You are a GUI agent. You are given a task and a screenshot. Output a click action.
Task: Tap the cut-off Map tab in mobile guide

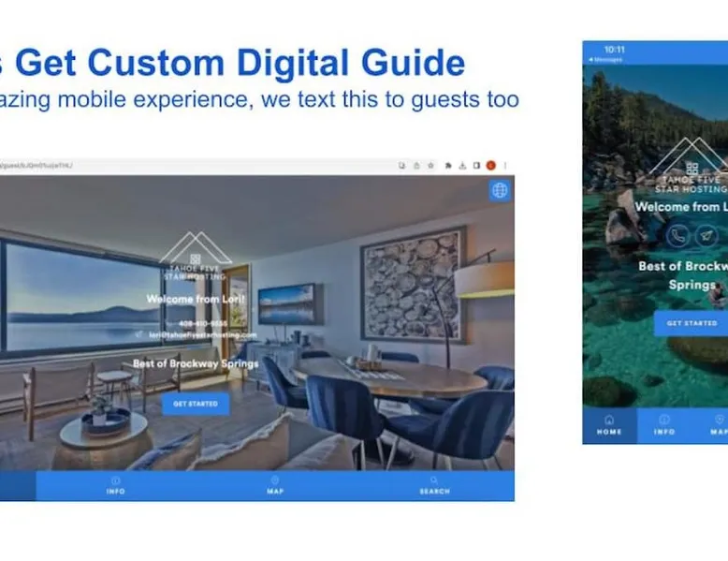click(719, 426)
